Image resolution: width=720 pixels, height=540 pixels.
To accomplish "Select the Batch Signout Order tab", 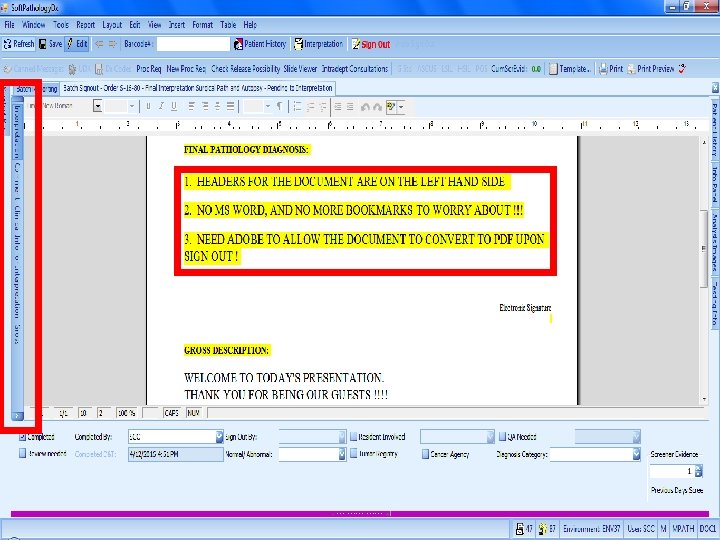I will pyautogui.click(x=197, y=88).
